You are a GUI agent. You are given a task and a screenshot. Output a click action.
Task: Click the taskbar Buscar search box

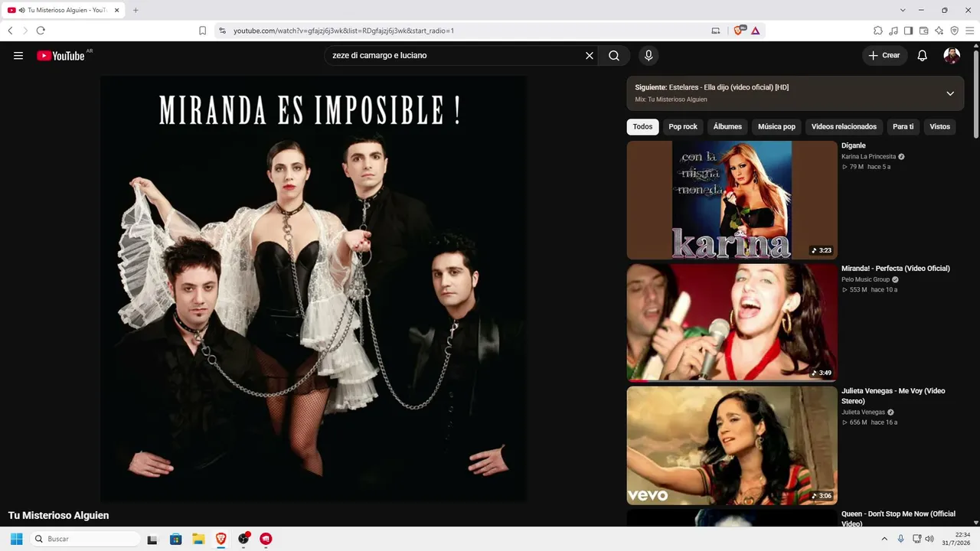[x=87, y=539]
